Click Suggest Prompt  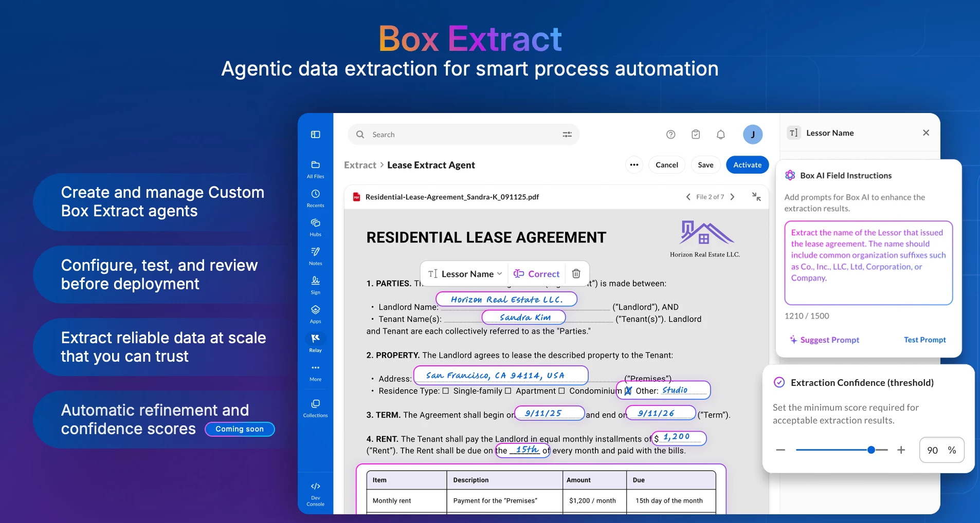825,340
